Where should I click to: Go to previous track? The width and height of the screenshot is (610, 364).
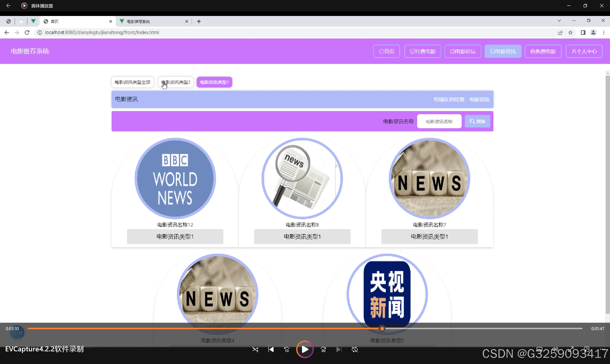click(x=271, y=349)
